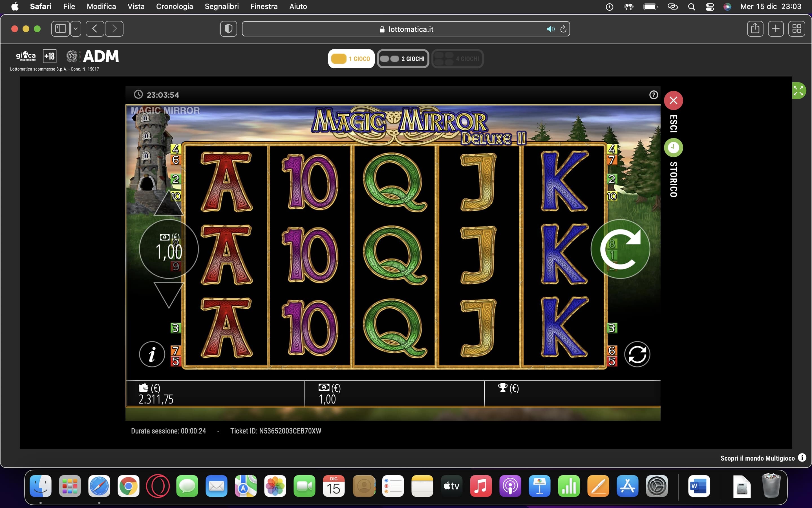Open the Aiuto menu

[x=298, y=6]
